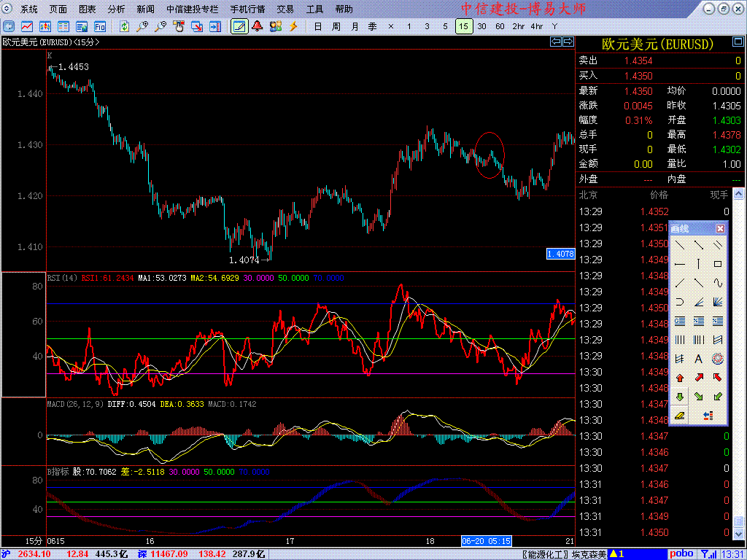The width and height of the screenshot is (747, 560).
Task: Click the 13:31 clock in status bar
Action: click(731, 554)
